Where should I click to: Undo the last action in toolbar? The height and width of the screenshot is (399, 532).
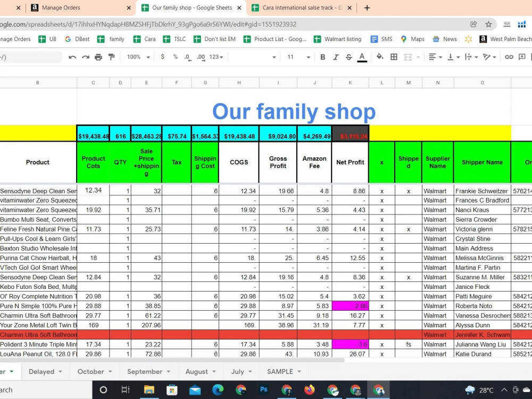point(72,57)
